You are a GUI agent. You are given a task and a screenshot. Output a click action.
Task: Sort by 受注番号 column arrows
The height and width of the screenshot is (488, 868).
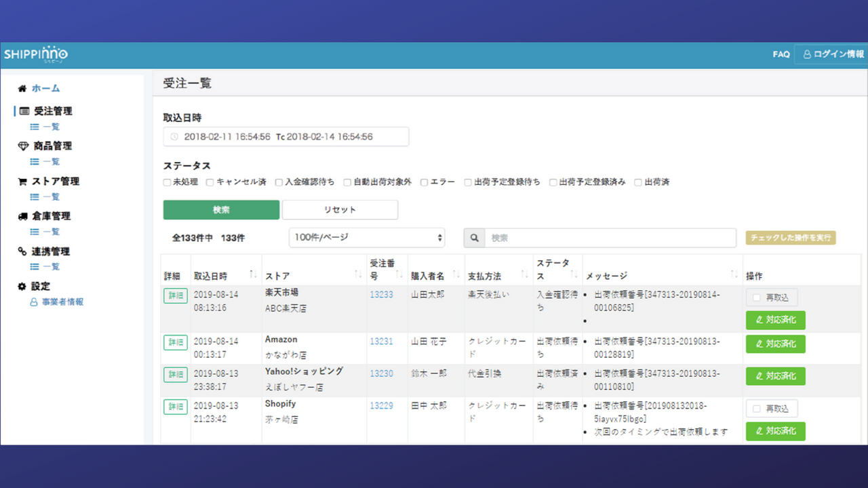pos(401,274)
